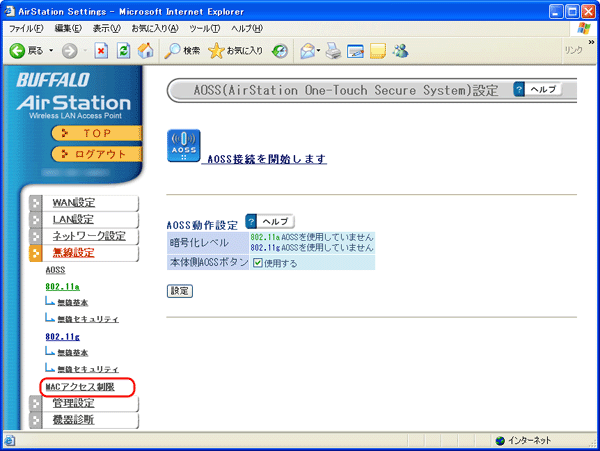Click the インターネット zone status bar entry
The height and width of the screenshot is (451, 600).
523,441
